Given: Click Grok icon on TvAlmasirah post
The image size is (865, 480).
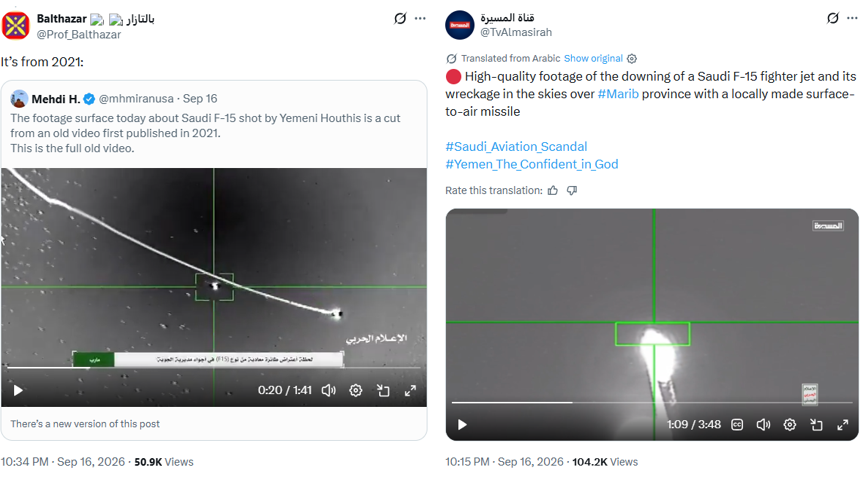Looking at the screenshot, I should (x=832, y=18).
